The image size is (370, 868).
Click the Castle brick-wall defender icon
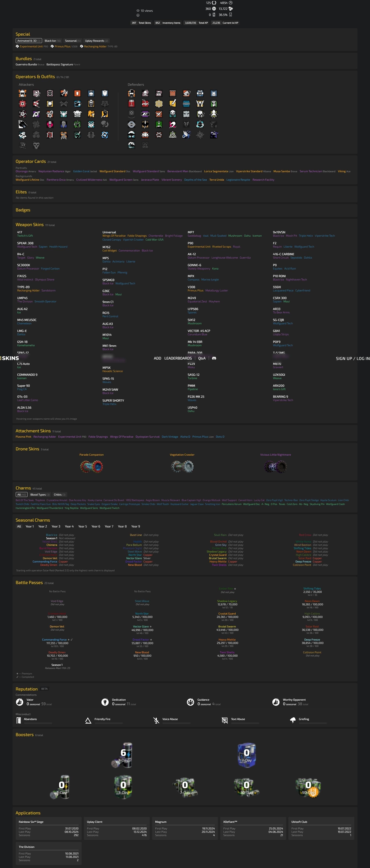pyautogui.click(x=173, y=93)
